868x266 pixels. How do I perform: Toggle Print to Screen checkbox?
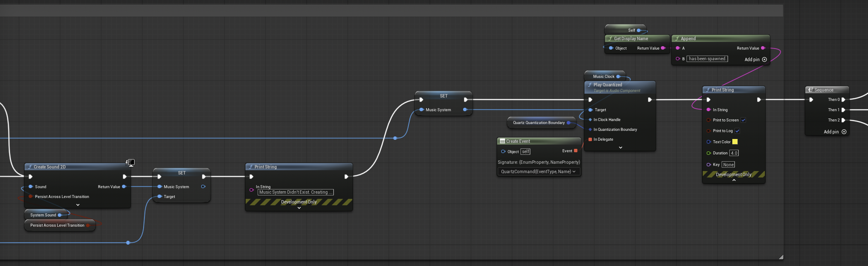(x=743, y=120)
